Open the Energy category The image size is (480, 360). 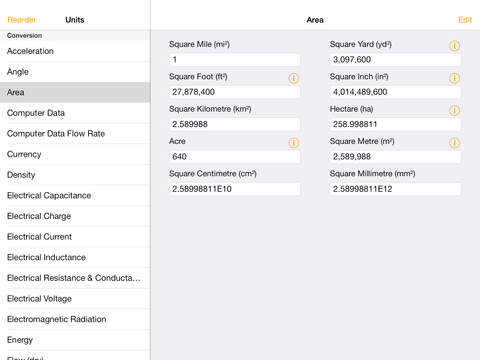point(75,340)
